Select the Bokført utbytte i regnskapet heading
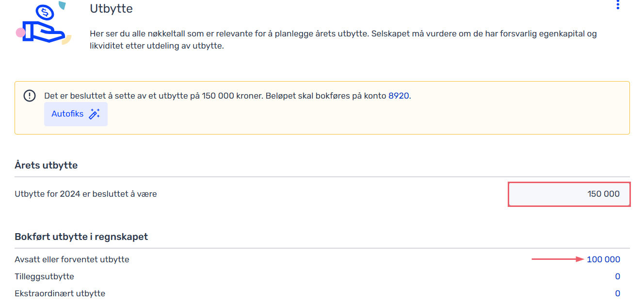This screenshot has width=644, height=306. 81,237
